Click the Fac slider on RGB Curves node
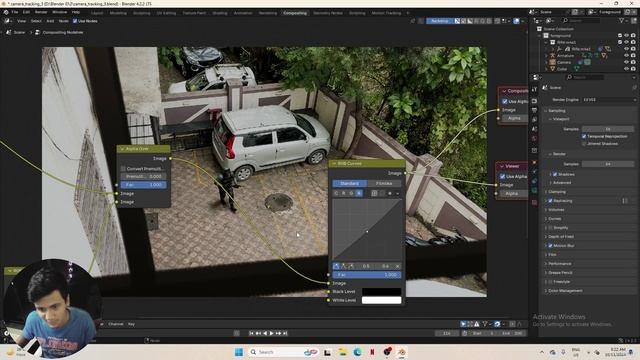 click(x=367, y=275)
